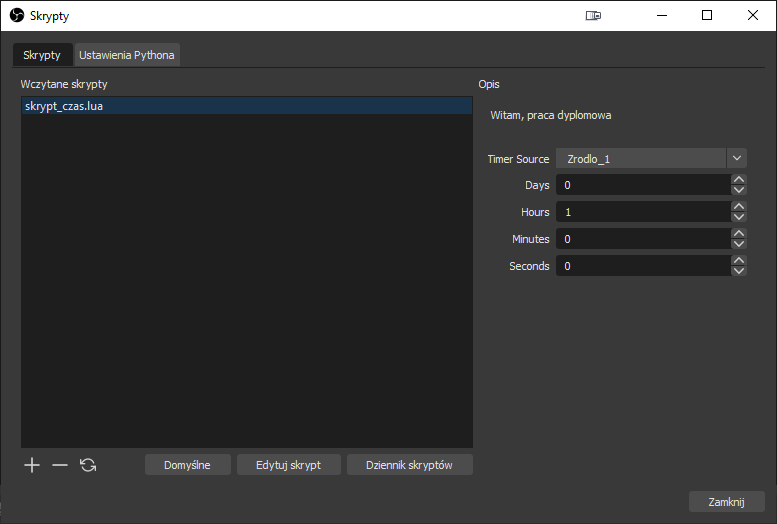Click the title bar icon left of minimize
This screenshot has width=777, height=524.
pyautogui.click(x=593, y=15)
